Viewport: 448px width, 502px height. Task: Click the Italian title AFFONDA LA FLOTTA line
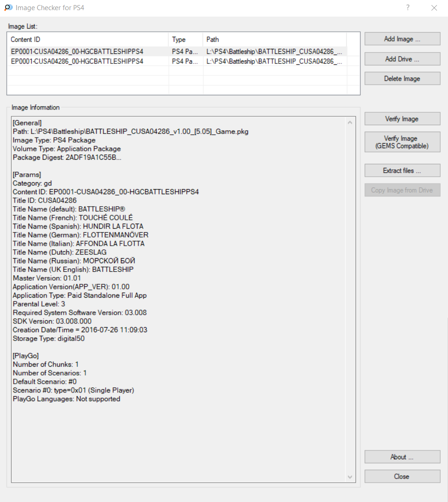coord(79,243)
